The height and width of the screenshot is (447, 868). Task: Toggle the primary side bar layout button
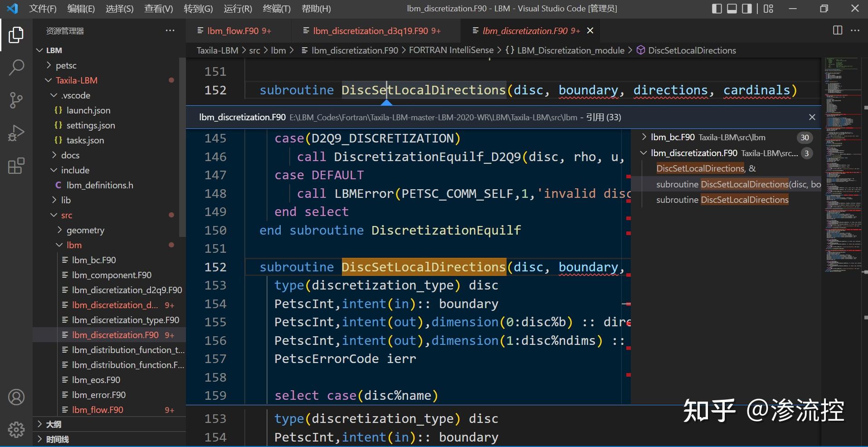click(717, 9)
